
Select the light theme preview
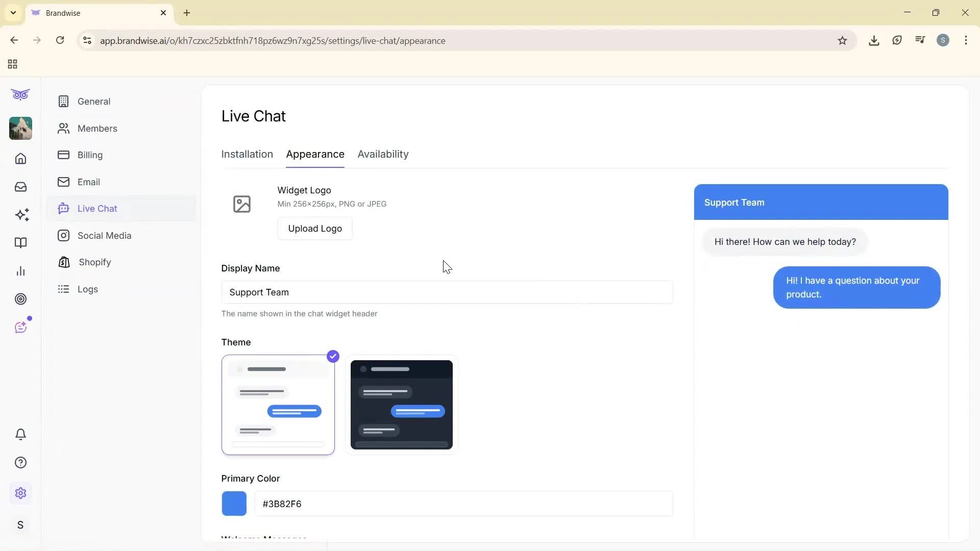[x=278, y=405]
